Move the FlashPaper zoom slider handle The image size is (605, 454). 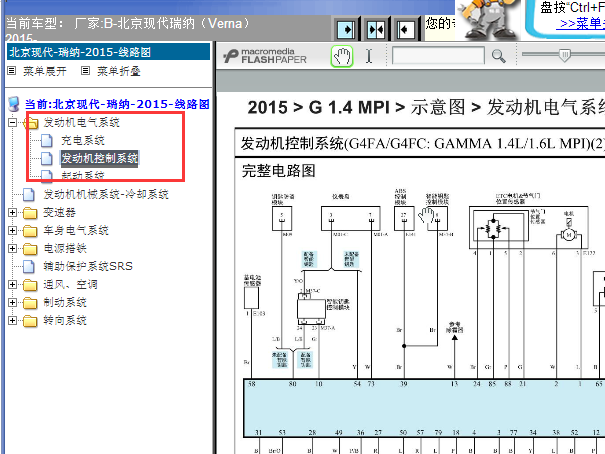pyautogui.click(x=564, y=55)
